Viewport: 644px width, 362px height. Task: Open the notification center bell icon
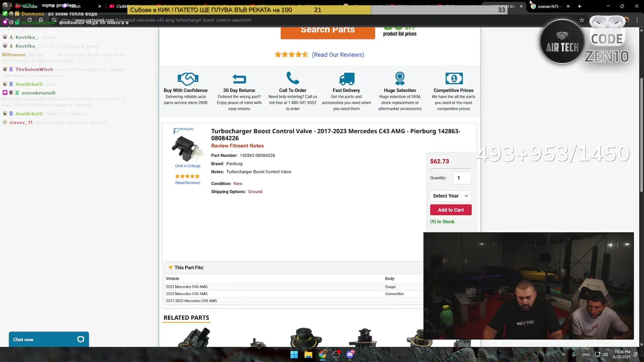coord(636,354)
